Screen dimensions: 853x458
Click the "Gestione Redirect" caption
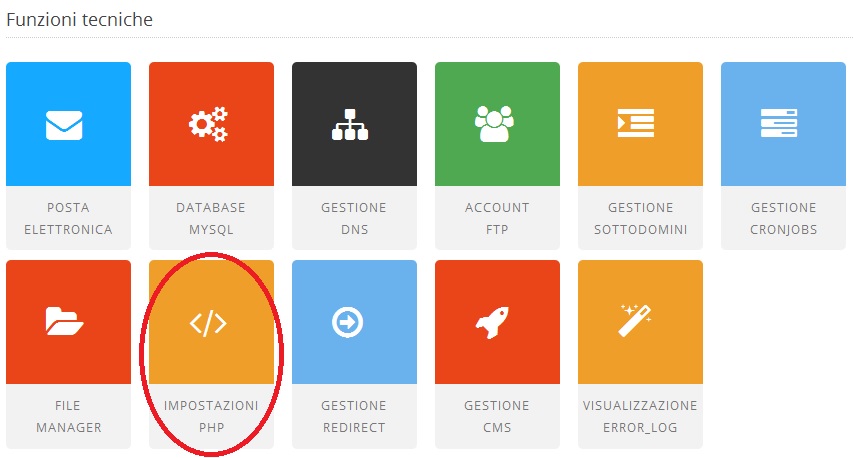(354, 416)
